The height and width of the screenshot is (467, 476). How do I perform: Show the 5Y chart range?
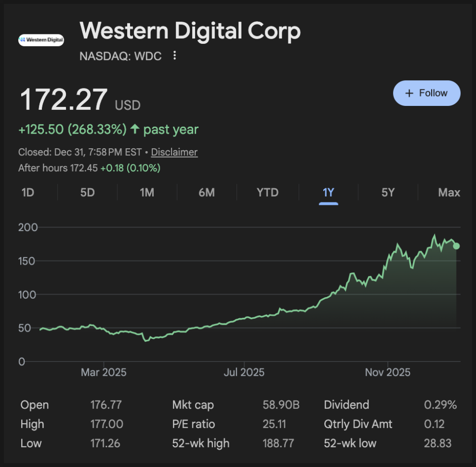pos(388,192)
